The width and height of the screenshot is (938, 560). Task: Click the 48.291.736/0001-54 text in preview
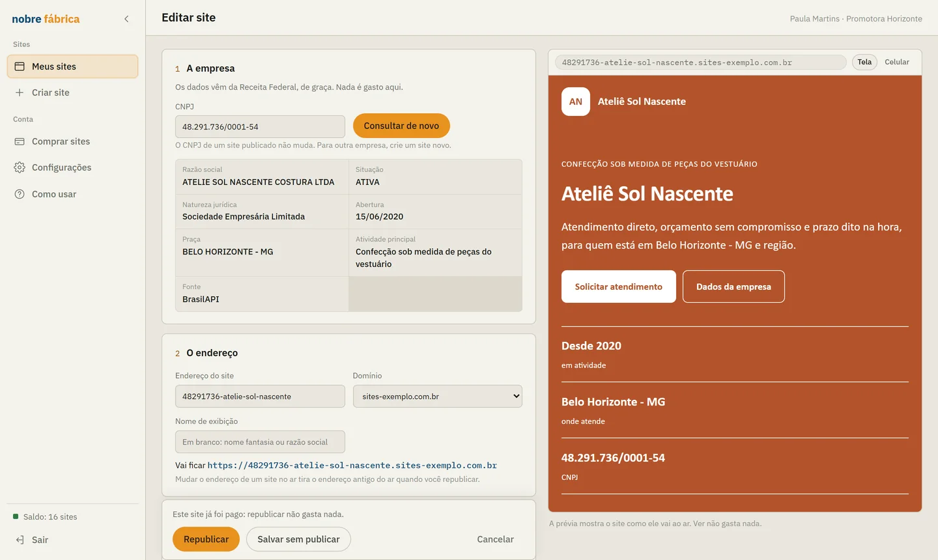(613, 458)
